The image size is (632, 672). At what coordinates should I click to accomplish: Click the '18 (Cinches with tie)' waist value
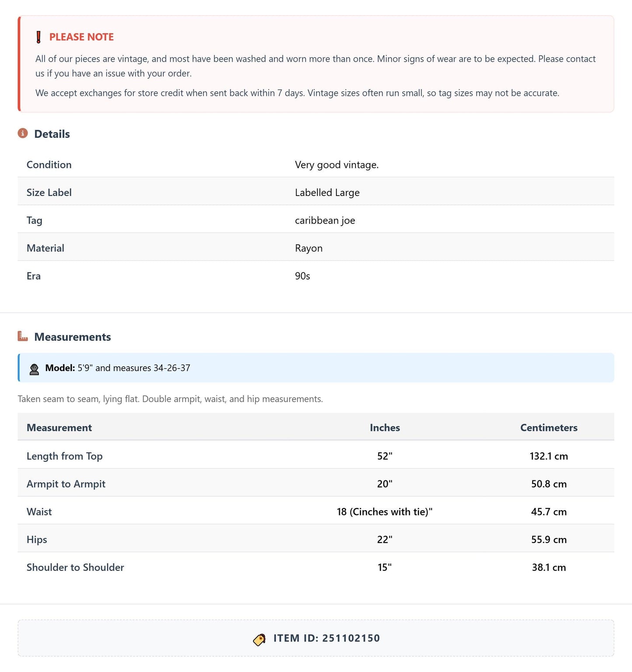pyautogui.click(x=384, y=511)
